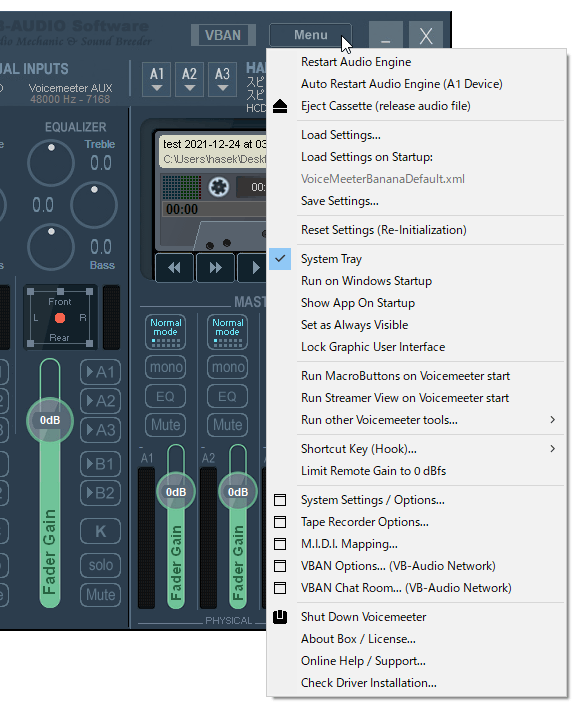Screen dimensions: 580x710
Task: Toggle routing to A1 bus on AUX strip
Action: (101, 372)
